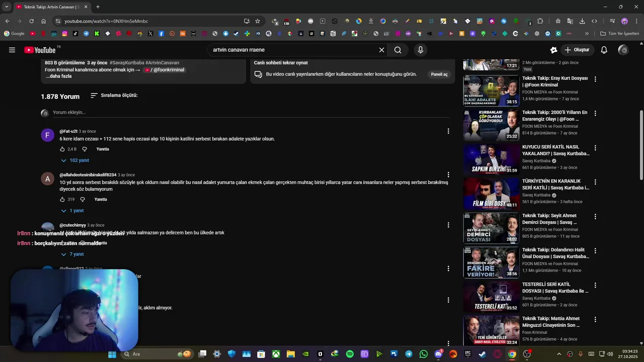Go back with the browser back arrow

pyautogui.click(x=7, y=21)
